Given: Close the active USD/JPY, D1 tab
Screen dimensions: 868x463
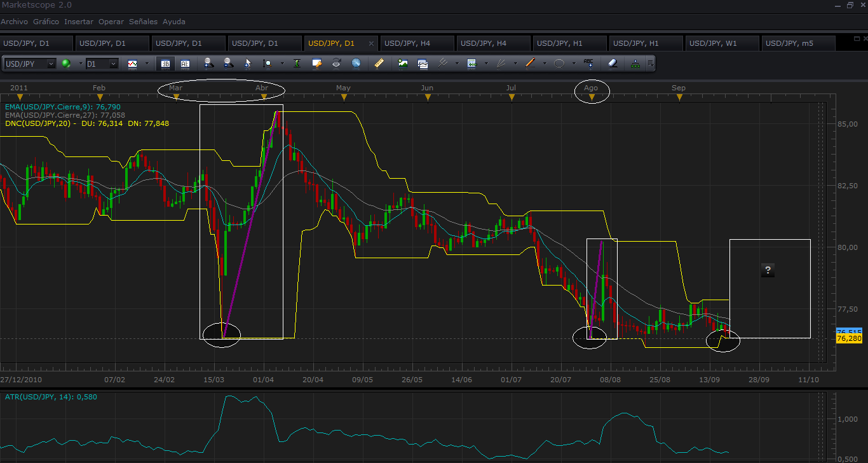Looking at the screenshot, I should pyautogui.click(x=372, y=43).
